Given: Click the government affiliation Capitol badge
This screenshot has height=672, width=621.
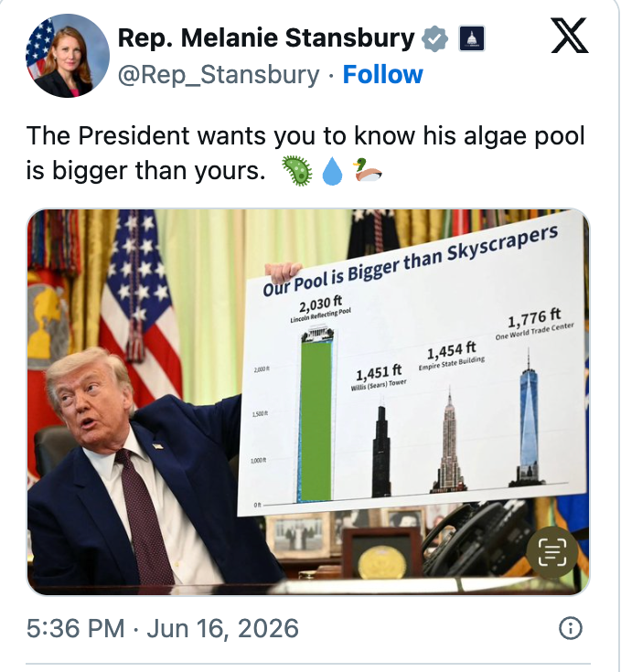Looking at the screenshot, I should [471, 38].
